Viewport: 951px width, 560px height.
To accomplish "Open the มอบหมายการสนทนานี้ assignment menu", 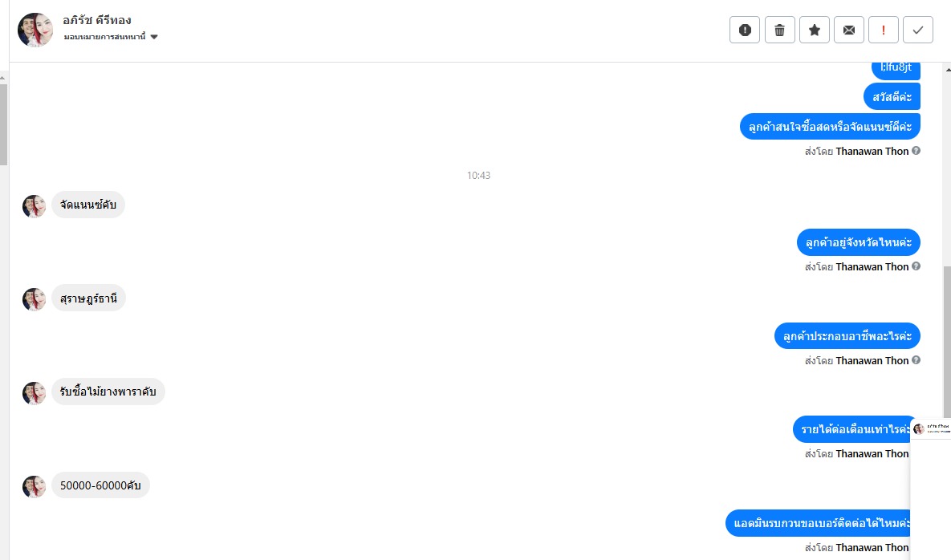I will 105,37.
